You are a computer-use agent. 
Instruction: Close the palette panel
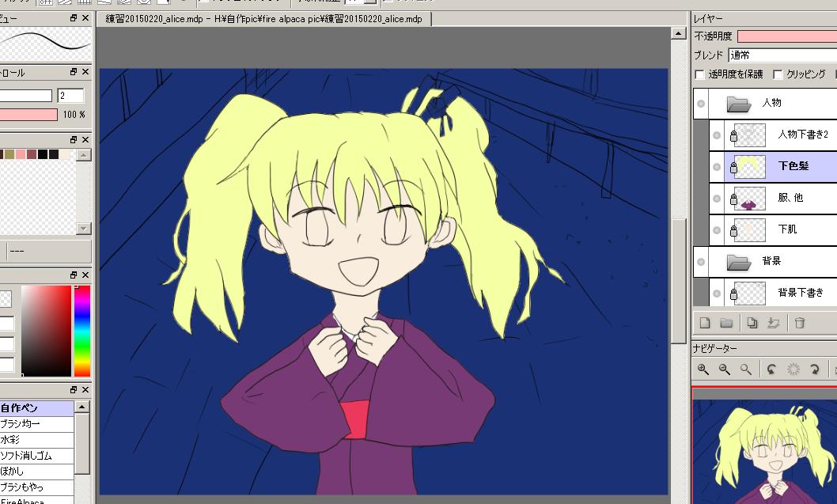click(x=85, y=139)
